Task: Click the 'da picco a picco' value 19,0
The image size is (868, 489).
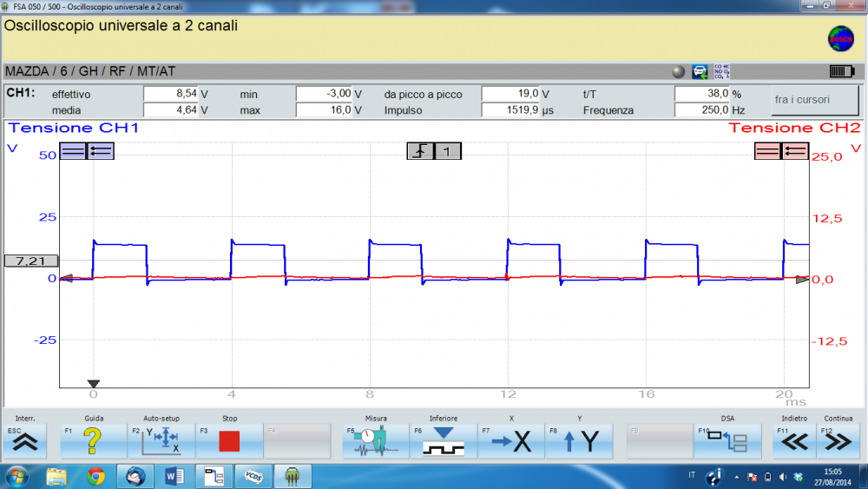Action: coord(510,94)
